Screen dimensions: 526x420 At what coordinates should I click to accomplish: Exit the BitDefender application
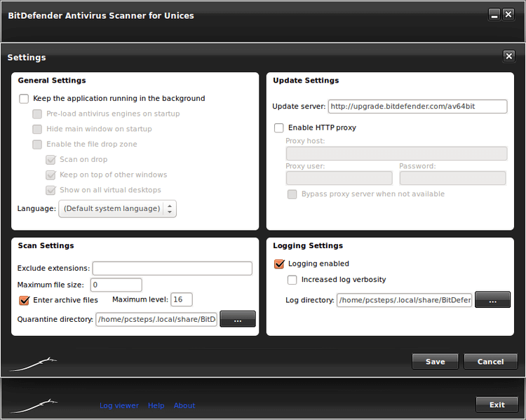pyautogui.click(x=497, y=405)
